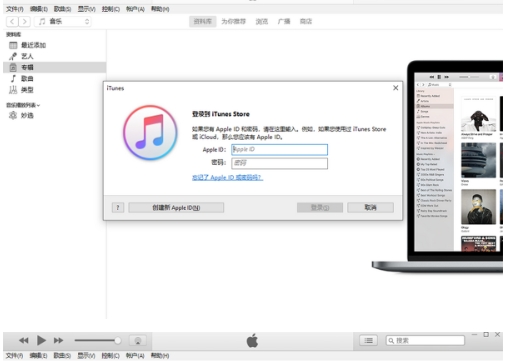Image resolution: width=505 pixels, height=361 pixels.
Task: Click 创建新 Apple ID button
Action: point(176,208)
